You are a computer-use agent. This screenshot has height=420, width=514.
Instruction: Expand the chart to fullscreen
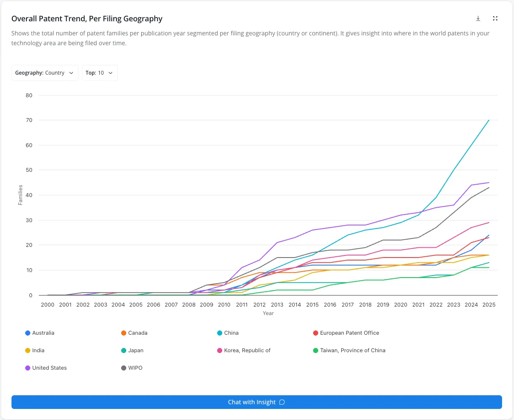coord(495,18)
